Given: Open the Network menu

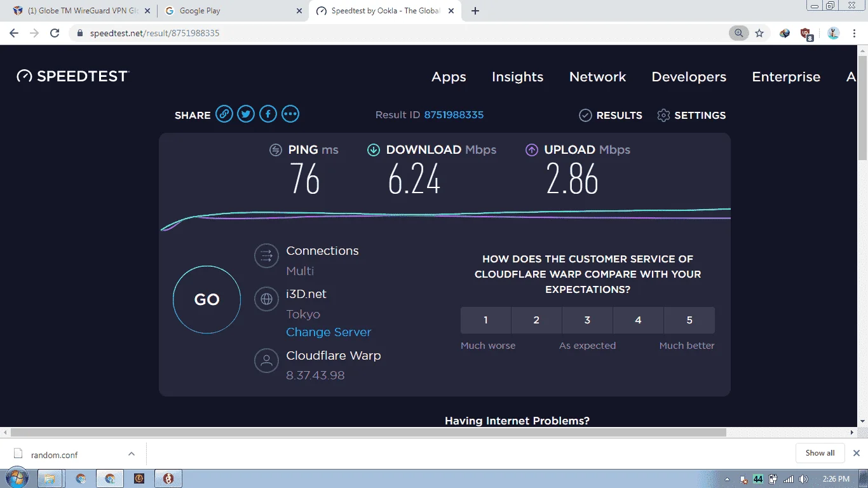Looking at the screenshot, I should (x=597, y=77).
